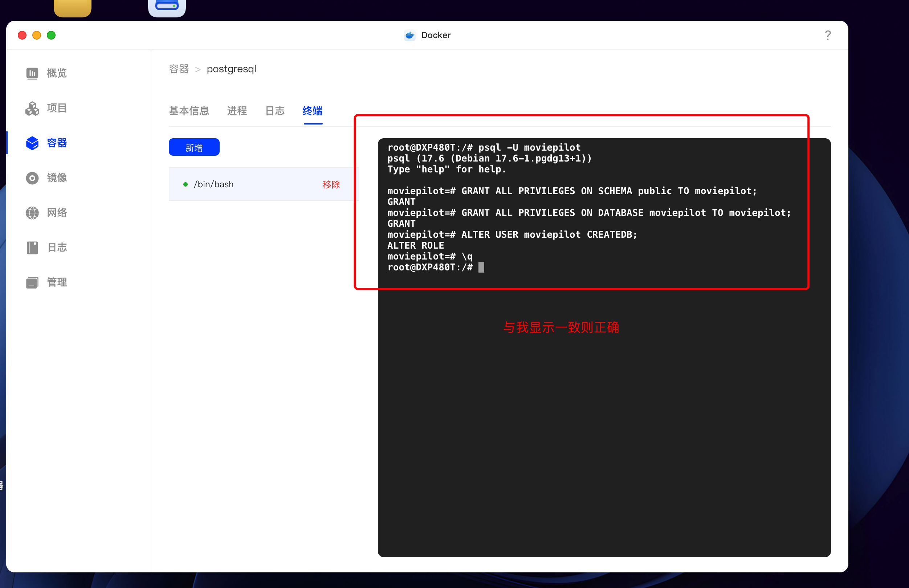
Task: Click the "ALTER USER moviepilot CREATEDB;" line
Action: point(512,234)
